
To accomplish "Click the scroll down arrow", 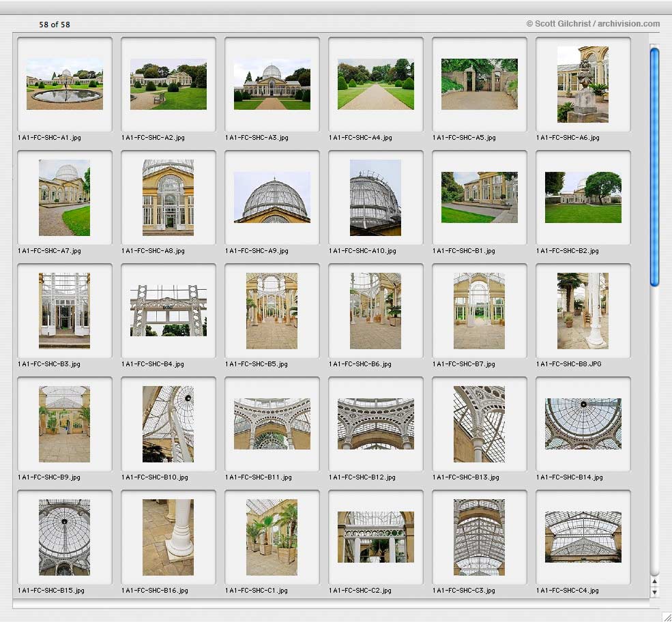I will [x=654, y=592].
